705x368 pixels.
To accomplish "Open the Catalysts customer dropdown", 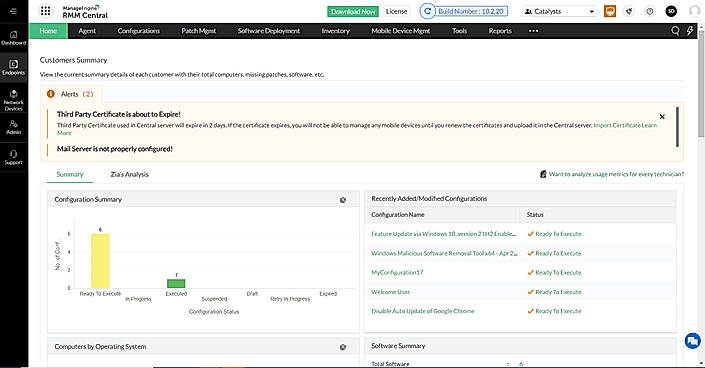I will [x=559, y=11].
